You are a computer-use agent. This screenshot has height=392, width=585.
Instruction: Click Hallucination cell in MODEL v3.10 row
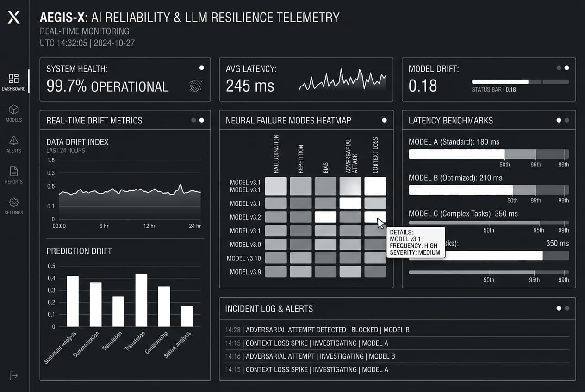click(x=276, y=258)
